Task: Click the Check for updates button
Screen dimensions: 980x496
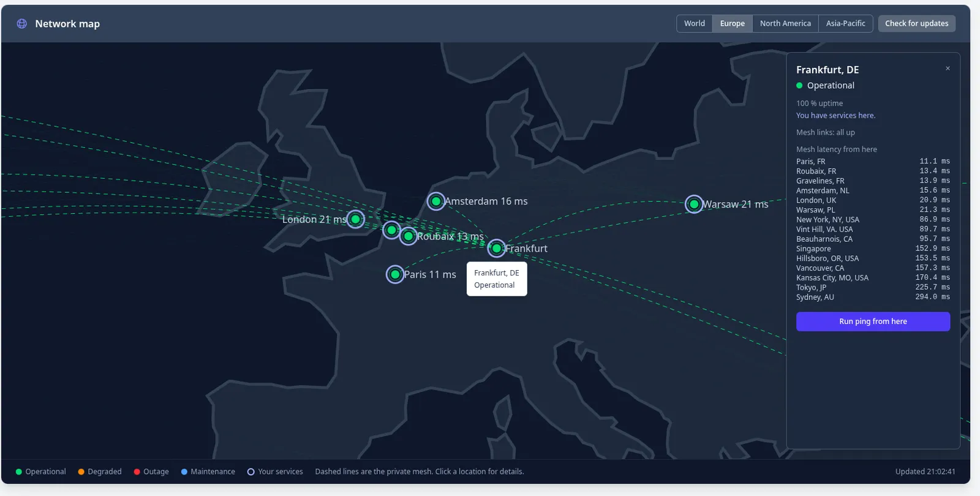Action: pyautogui.click(x=916, y=23)
